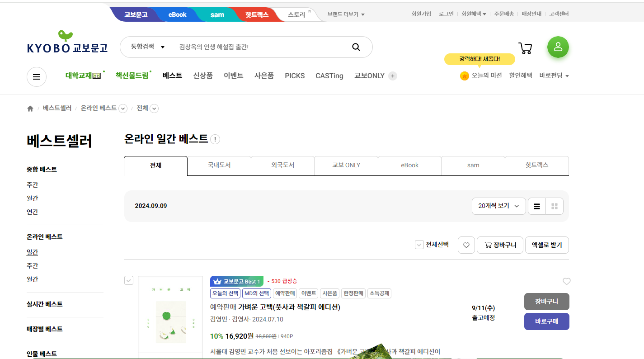Open 책선물드림 in main navigation
This screenshot has width=644, height=359.
(x=132, y=76)
